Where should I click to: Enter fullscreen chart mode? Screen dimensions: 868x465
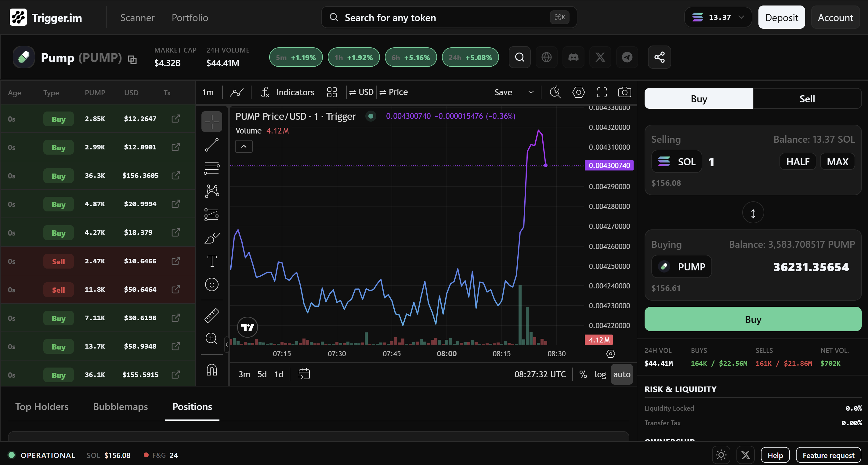tap(602, 92)
